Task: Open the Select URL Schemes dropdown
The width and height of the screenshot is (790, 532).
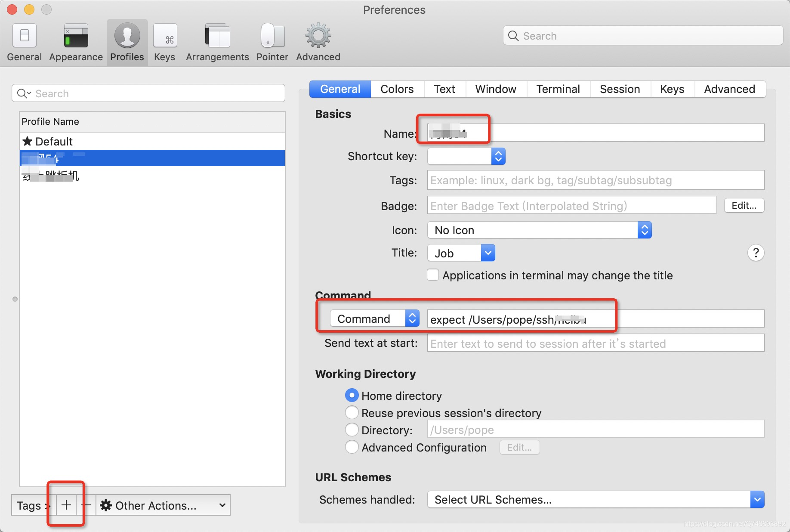Action: tap(596, 499)
